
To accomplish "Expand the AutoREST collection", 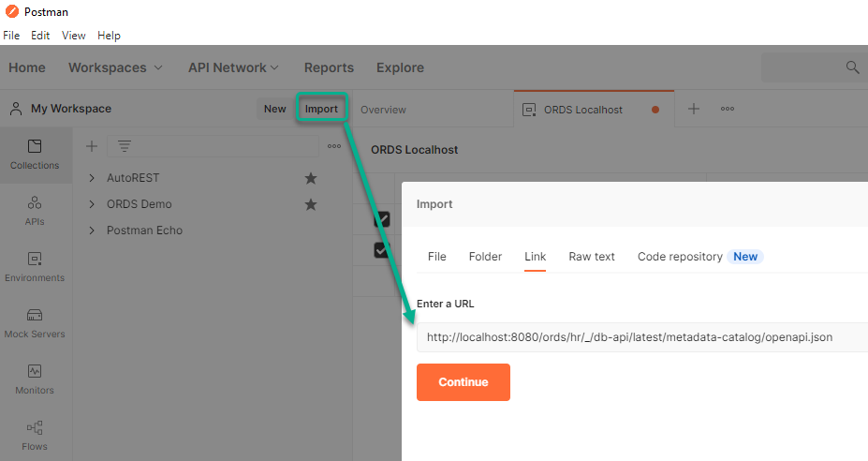I will pos(92,178).
